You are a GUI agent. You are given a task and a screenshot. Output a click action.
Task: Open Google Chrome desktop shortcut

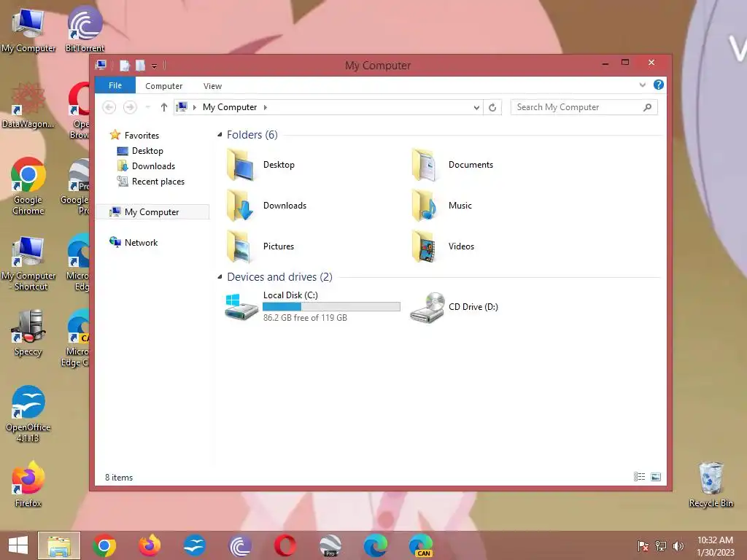click(28, 186)
